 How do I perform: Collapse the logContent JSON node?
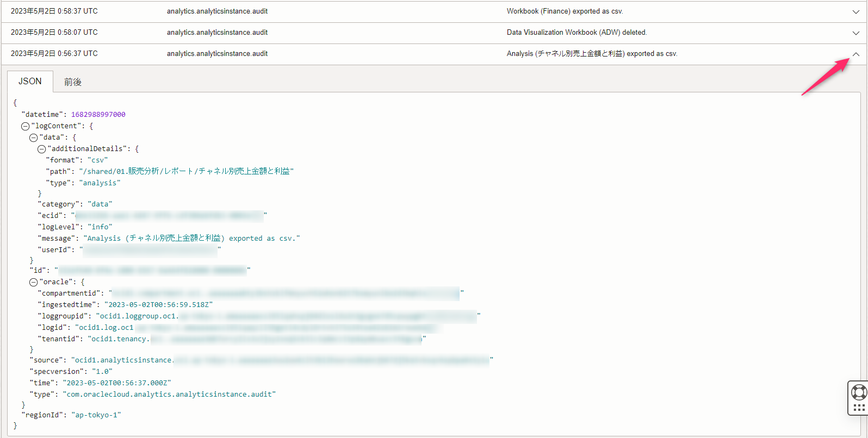coord(25,126)
